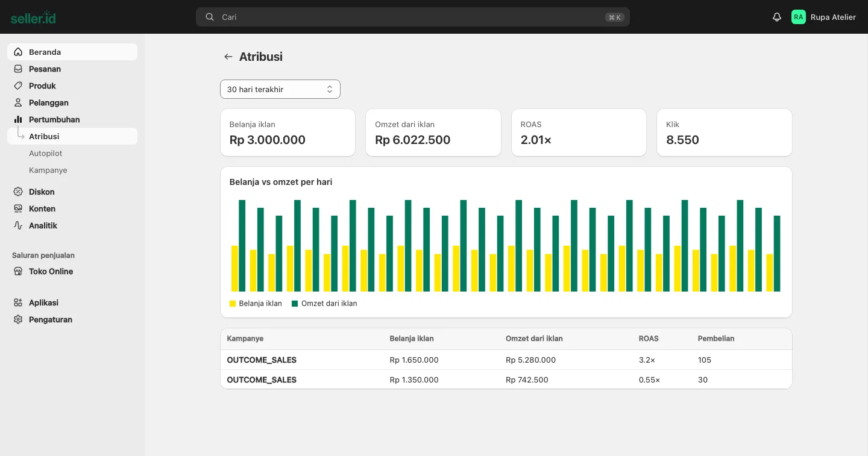The height and width of the screenshot is (456, 868).
Task: Go to Atribusi in sidebar
Action: 72,136
